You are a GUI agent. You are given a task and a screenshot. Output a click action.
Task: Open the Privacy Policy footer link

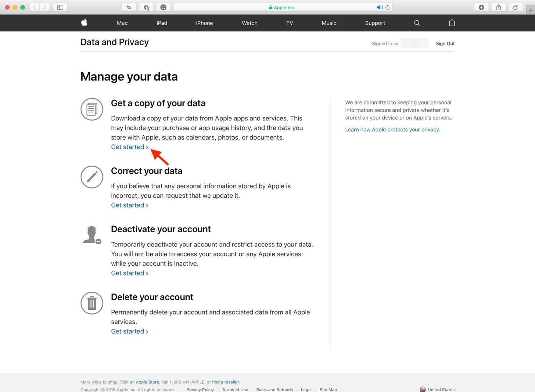(x=200, y=389)
